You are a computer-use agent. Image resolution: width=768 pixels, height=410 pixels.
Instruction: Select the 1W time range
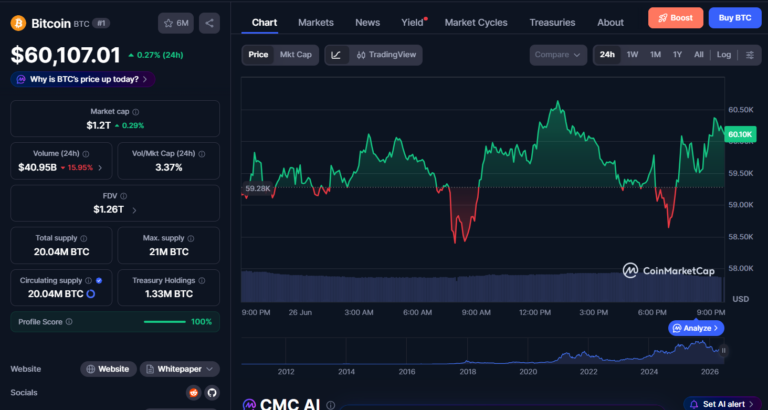coord(632,55)
